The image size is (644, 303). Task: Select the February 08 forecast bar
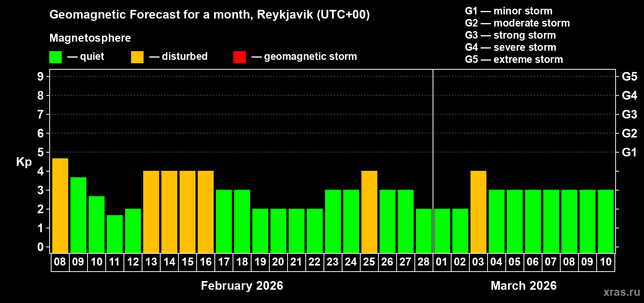(x=60, y=206)
